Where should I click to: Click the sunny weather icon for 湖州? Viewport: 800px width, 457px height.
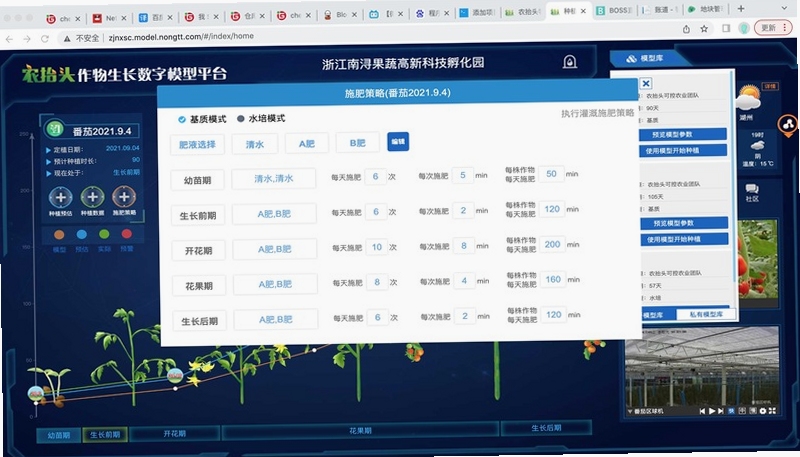click(x=748, y=97)
